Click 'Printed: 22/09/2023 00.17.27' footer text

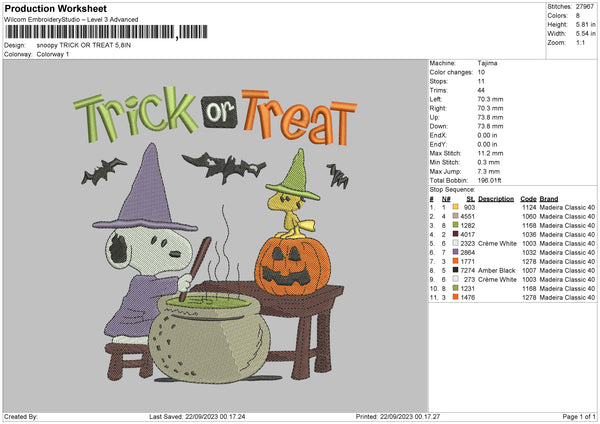click(x=398, y=417)
